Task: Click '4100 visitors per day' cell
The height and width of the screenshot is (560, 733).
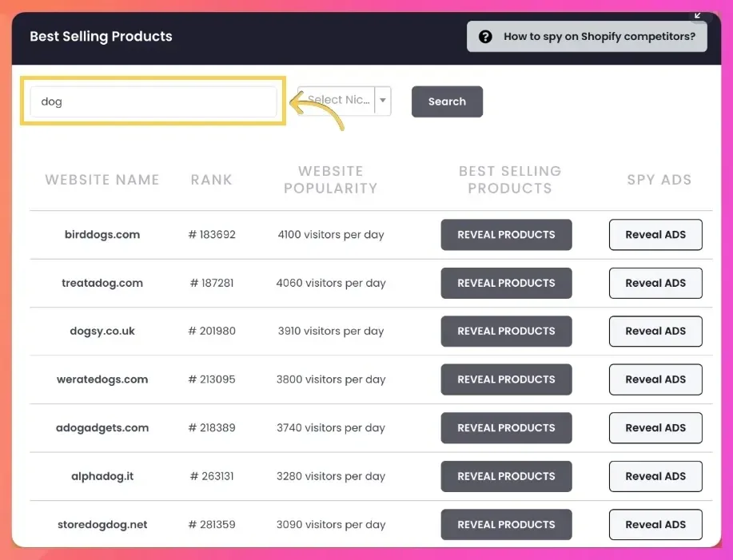Action: click(x=331, y=234)
